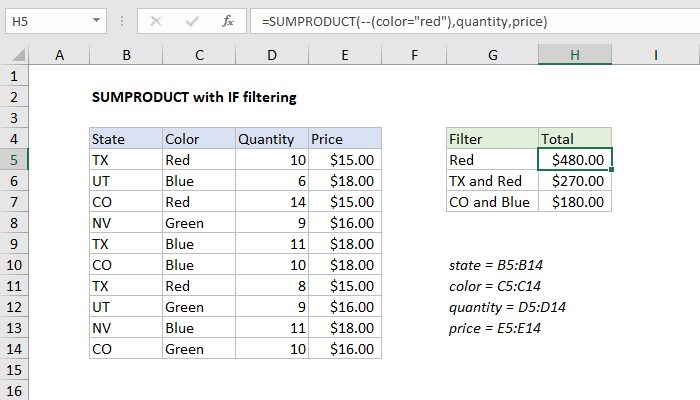Select column E header
The width and height of the screenshot is (700, 400).
click(344, 56)
